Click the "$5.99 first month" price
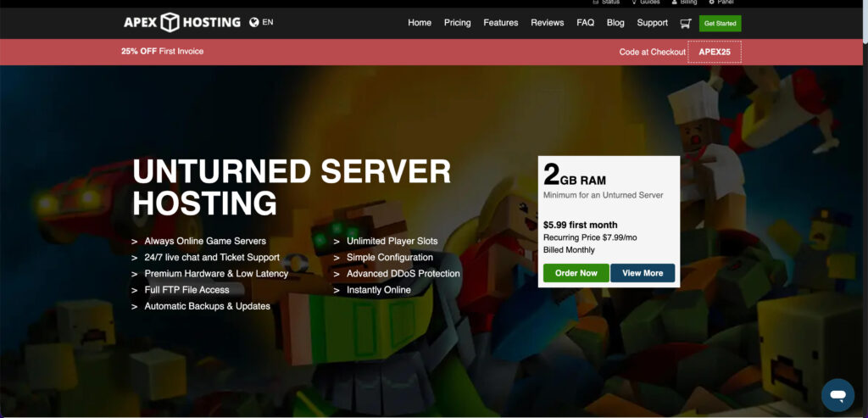Screen dimensions: 868x418 click(580, 225)
